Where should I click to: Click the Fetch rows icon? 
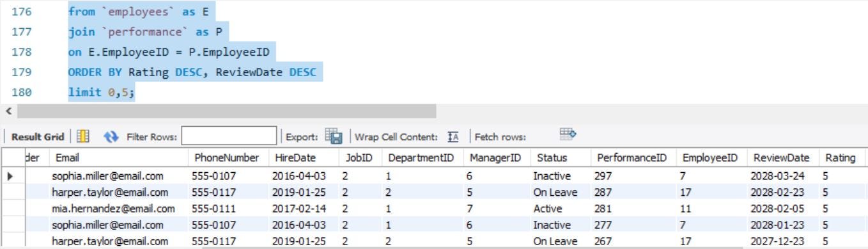[568, 134]
